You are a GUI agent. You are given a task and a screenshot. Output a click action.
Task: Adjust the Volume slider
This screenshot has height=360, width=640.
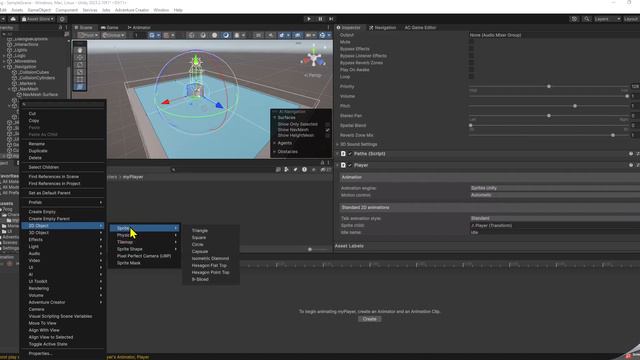(549, 96)
